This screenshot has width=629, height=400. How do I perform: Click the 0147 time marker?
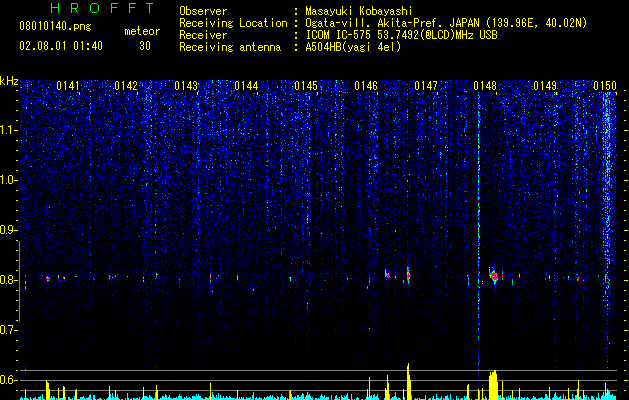tap(426, 86)
